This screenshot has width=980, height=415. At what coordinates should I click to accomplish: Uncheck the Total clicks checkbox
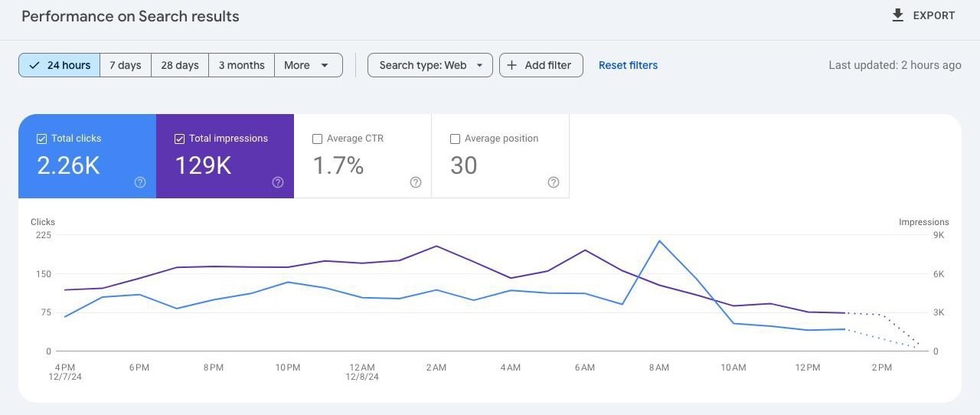tap(41, 139)
